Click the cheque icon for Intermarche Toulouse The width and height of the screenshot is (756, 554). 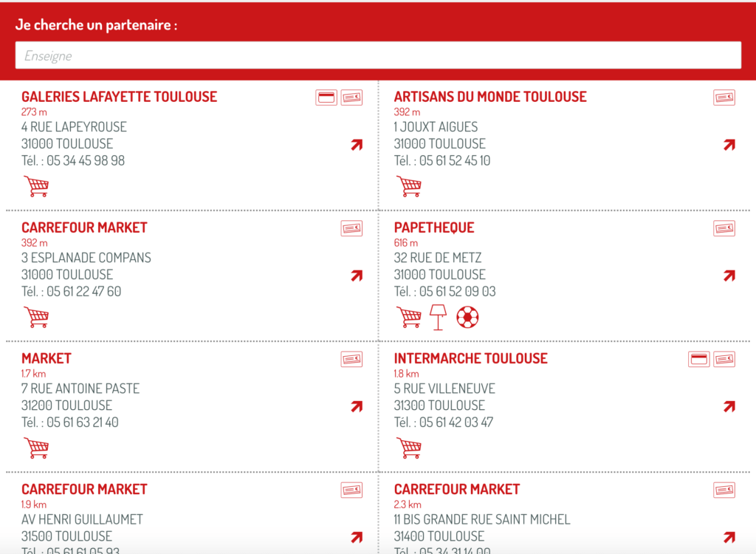(724, 359)
